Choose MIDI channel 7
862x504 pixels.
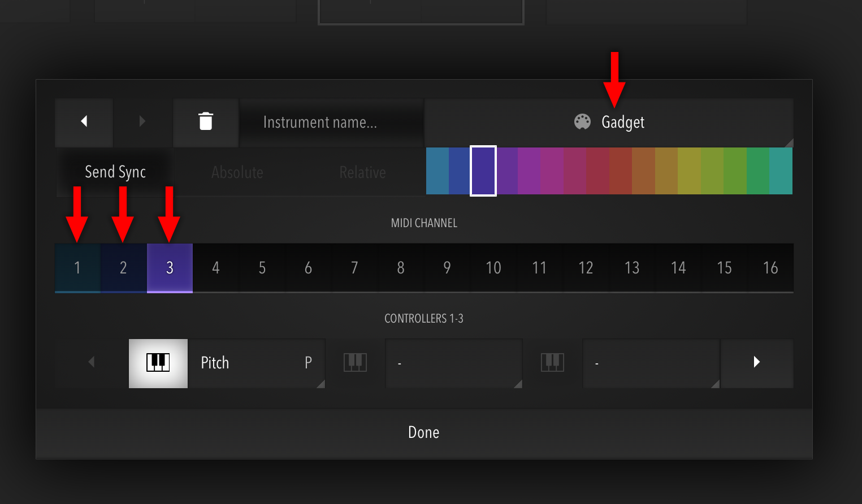tap(354, 268)
